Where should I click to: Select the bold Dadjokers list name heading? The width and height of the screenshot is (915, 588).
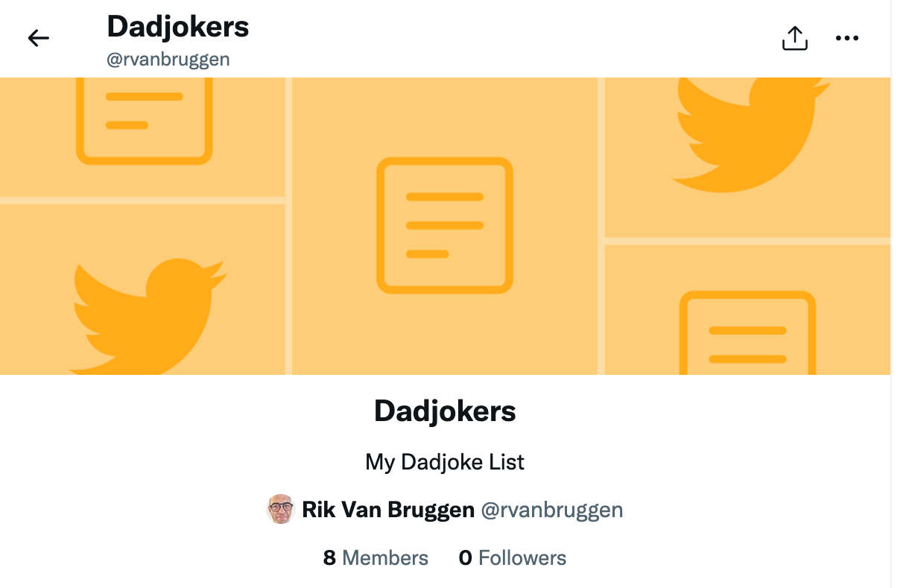(x=445, y=411)
